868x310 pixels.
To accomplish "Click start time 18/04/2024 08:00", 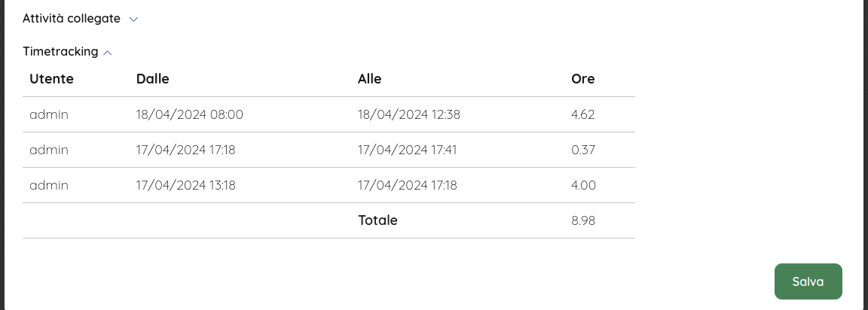I will click(189, 114).
